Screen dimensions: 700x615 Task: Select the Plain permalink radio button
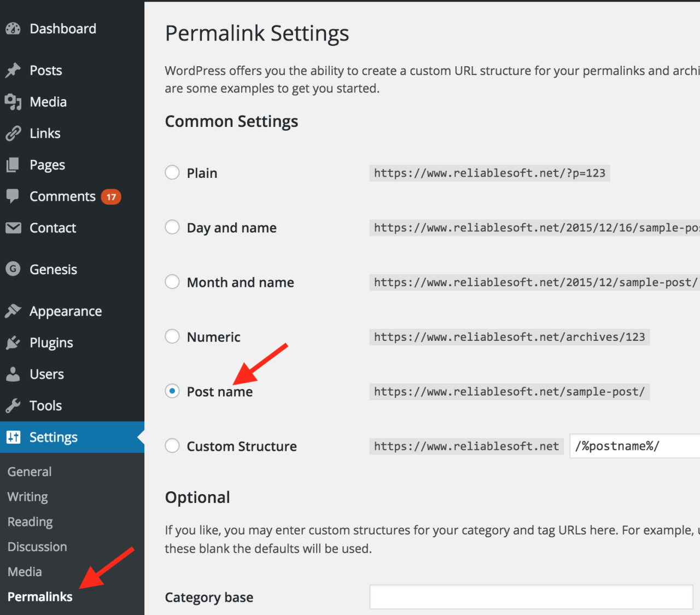click(172, 172)
